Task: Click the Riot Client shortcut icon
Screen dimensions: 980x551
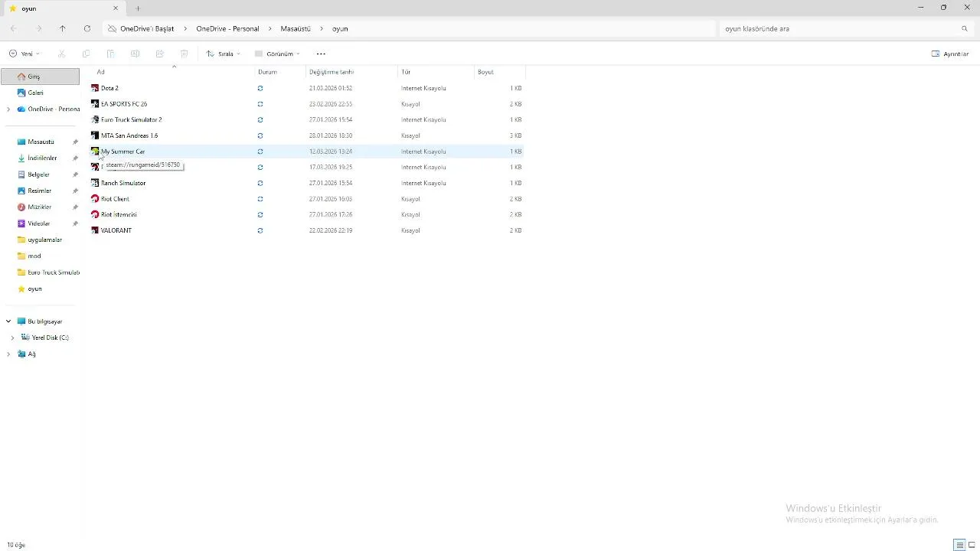Action: pyautogui.click(x=95, y=199)
